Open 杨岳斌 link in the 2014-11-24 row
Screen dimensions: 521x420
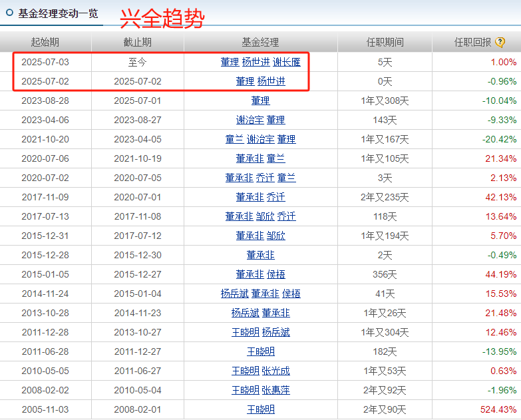click(x=235, y=294)
